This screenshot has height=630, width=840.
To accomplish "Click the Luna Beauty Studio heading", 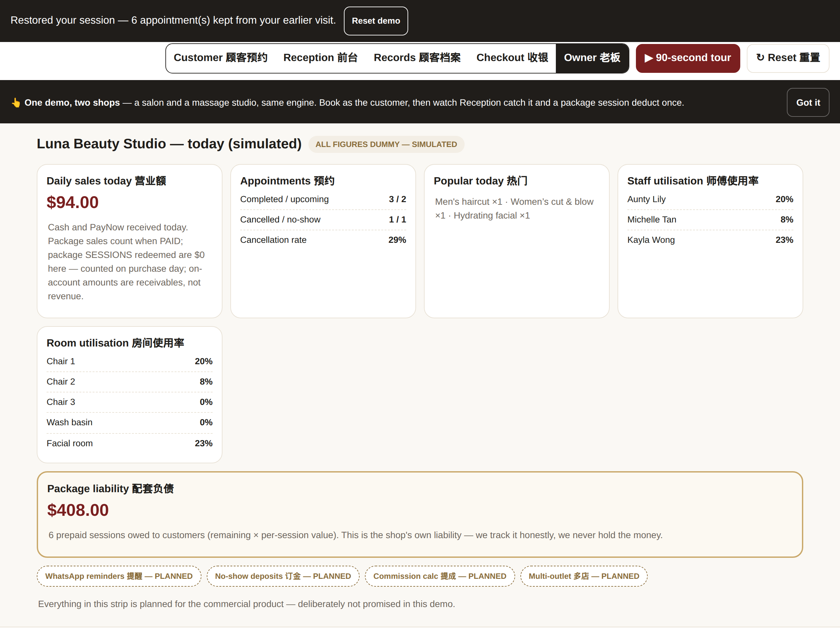I will [x=169, y=144].
